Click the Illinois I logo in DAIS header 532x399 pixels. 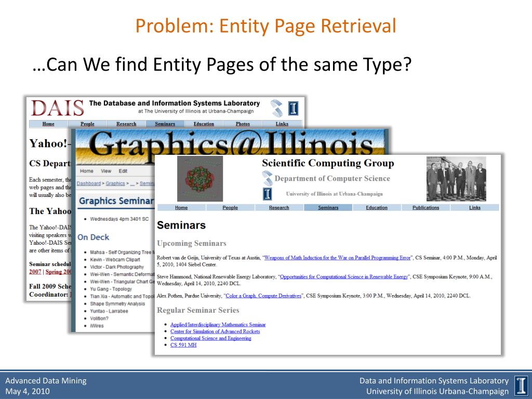pyautogui.click(x=294, y=109)
